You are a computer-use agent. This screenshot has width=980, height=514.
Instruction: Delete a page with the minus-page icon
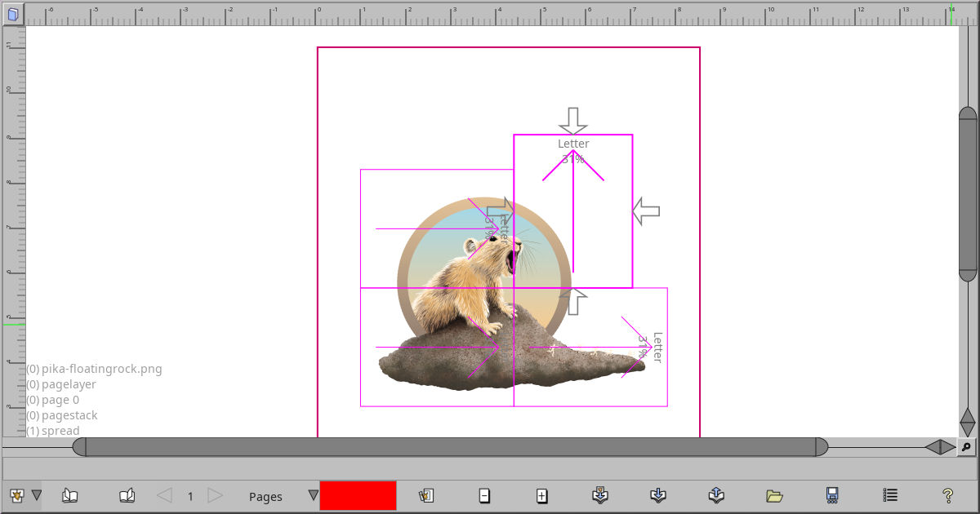click(484, 494)
